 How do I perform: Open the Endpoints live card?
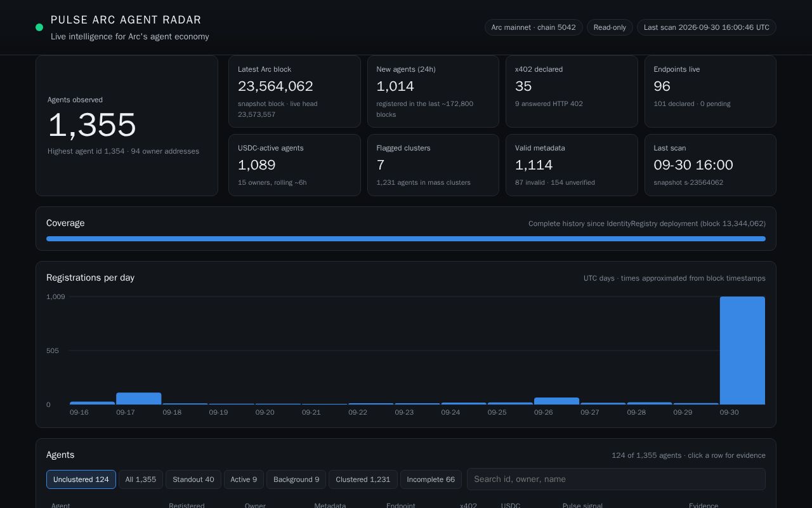tap(710, 91)
